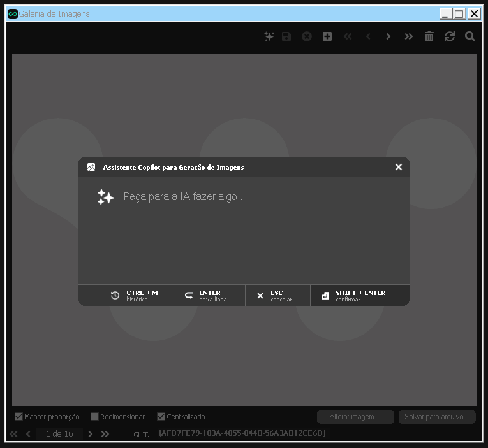
Task: Go to next image in top toolbar
Action: tap(388, 37)
